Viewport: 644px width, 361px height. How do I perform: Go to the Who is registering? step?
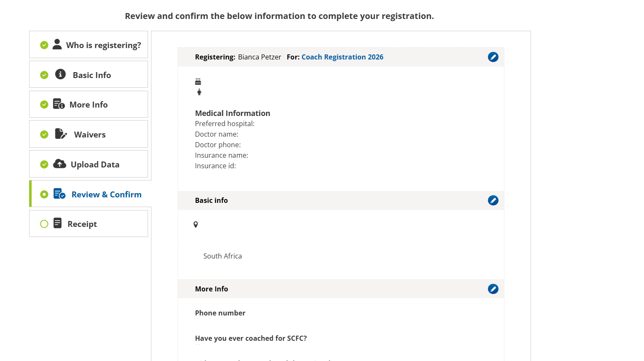click(x=103, y=45)
